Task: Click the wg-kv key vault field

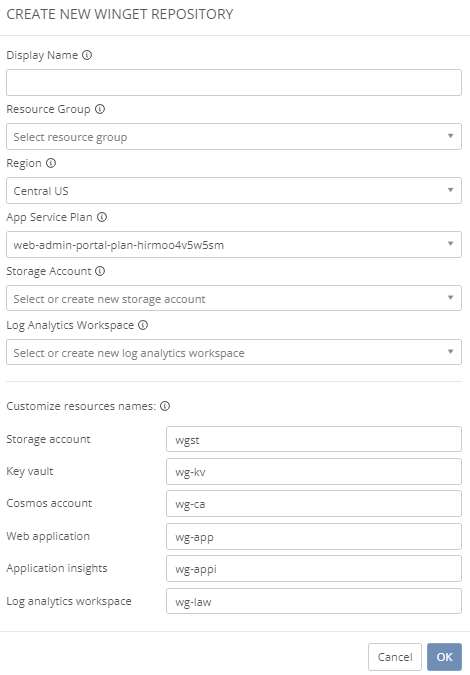Action: (x=314, y=472)
